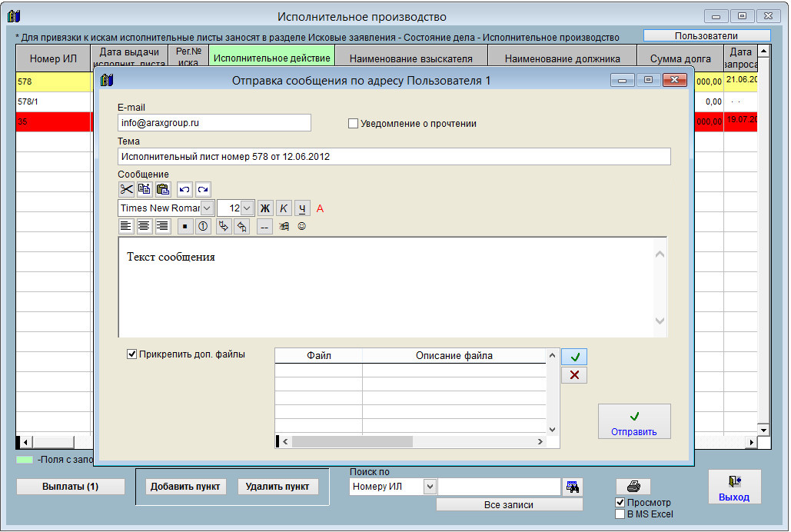Expand the font size 12 dropdown
This screenshot has width=791, height=532.
tap(247, 208)
